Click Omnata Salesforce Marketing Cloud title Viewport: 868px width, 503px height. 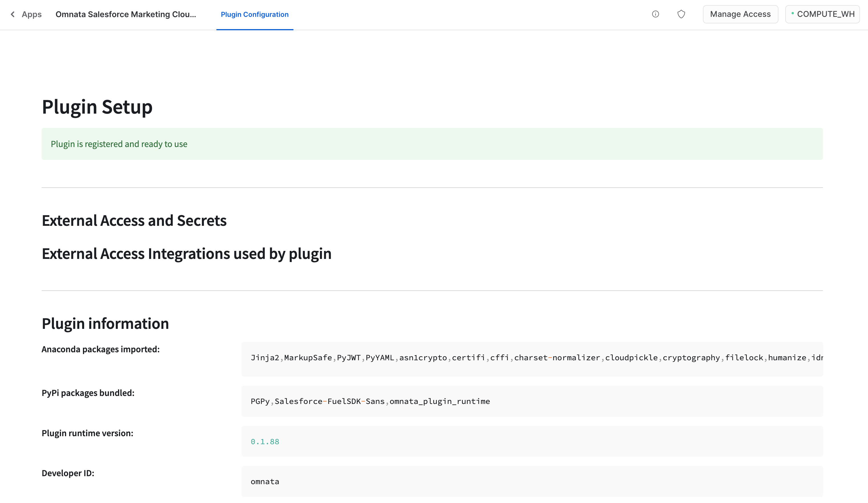[x=126, y=14]
